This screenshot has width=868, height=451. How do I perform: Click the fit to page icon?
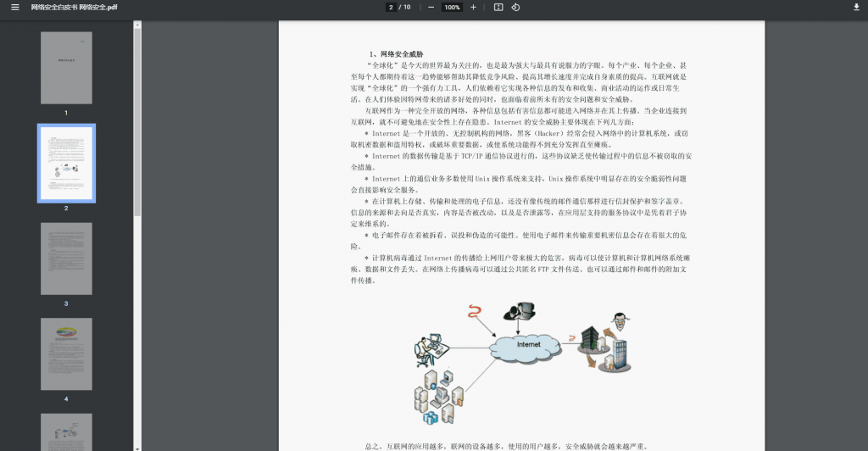coord(498,7)
